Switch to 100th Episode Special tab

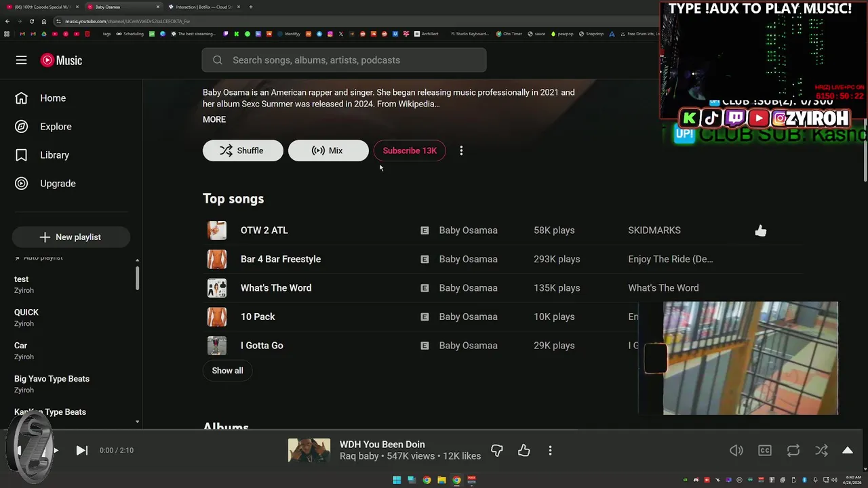click(41, 7)
